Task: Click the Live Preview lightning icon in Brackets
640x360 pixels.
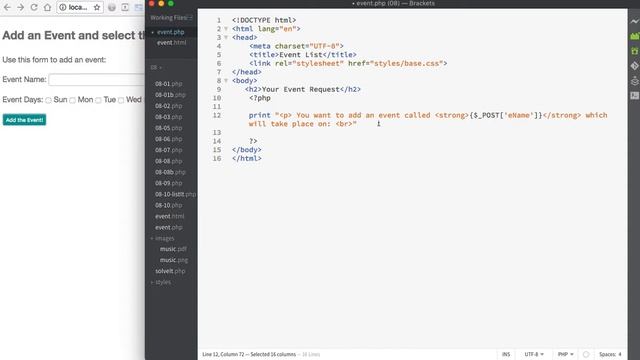Action: click(634, 21)
